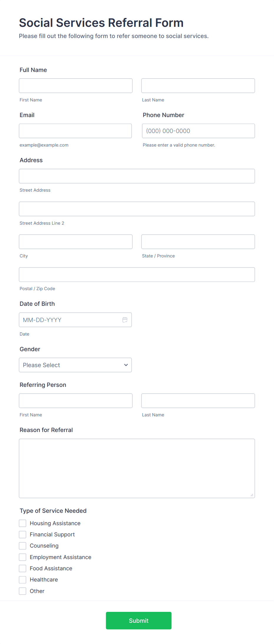
Task: Select the Food Assistance option
Action: click(22, 568)
